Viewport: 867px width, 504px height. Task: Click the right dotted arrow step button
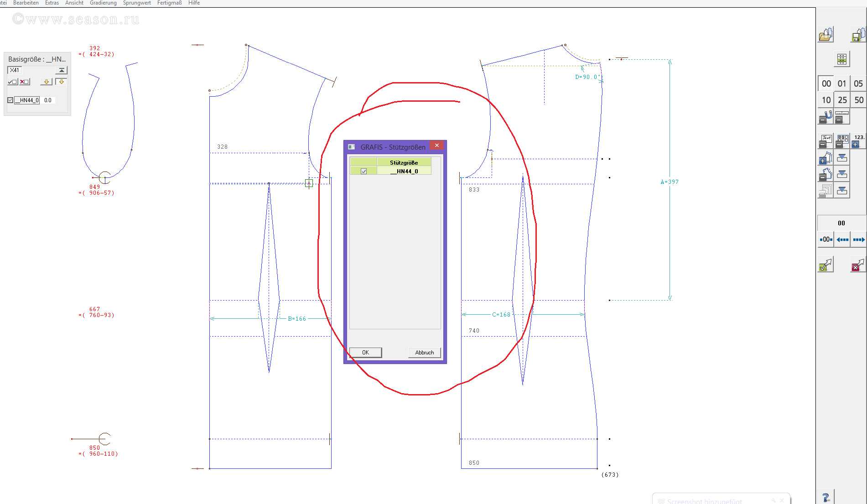pos(858,239)
